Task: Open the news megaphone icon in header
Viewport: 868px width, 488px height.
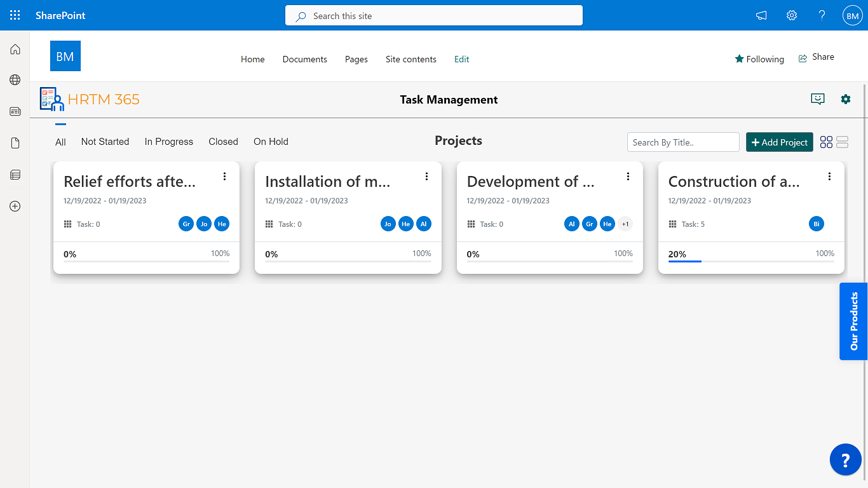Action: [761, 15]
